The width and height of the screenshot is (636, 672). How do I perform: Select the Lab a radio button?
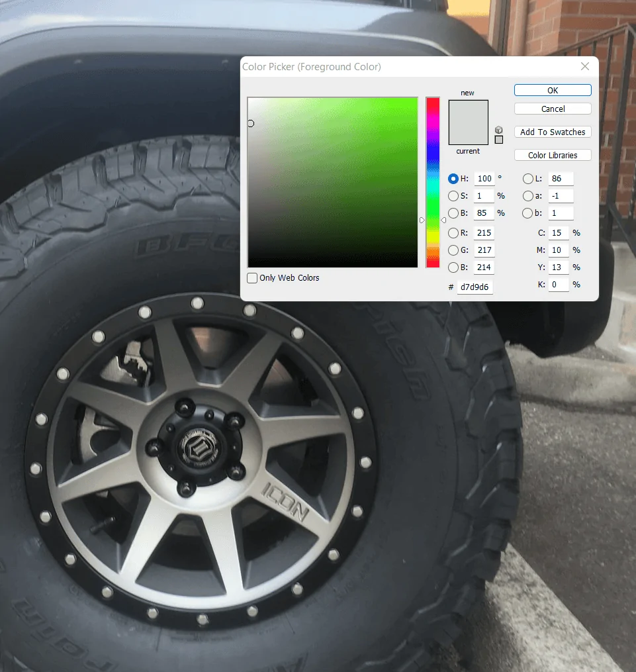pyautogui.click(x=528, y=196)
